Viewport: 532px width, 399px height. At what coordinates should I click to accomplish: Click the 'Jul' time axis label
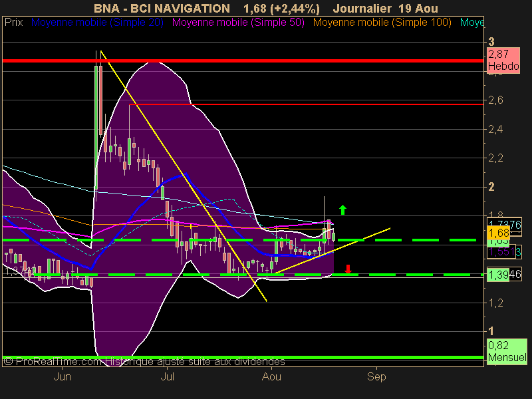pyautogui.click(x=167, y=376)
